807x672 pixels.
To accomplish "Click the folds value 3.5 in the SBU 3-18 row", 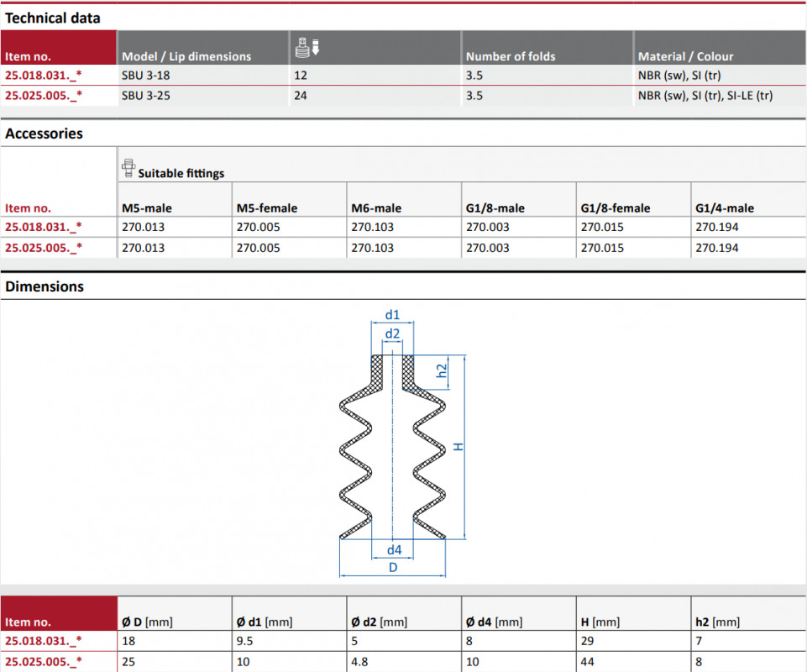I will point(474,76).
